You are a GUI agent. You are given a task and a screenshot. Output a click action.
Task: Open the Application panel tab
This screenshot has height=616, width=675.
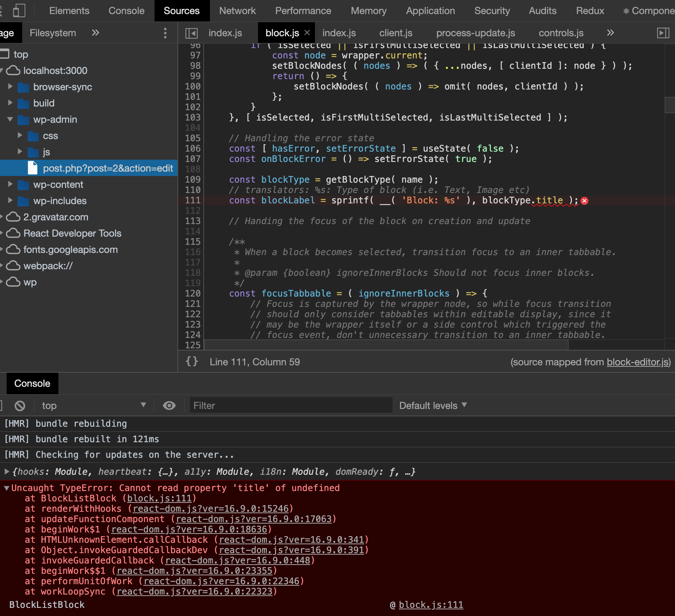click(430, 11)
